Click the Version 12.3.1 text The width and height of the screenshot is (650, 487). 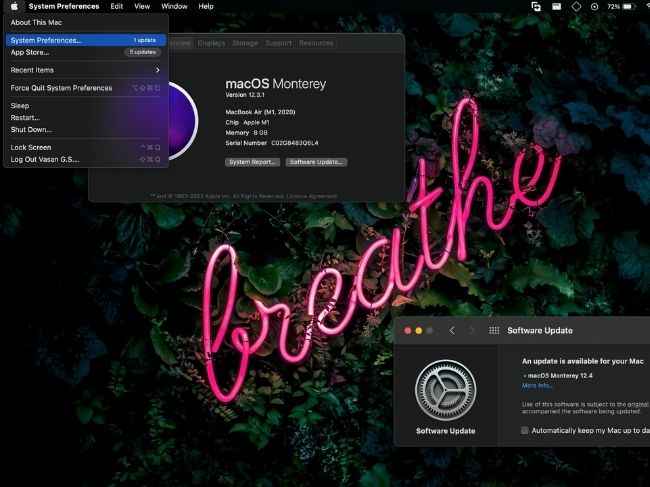coord(245,95)
